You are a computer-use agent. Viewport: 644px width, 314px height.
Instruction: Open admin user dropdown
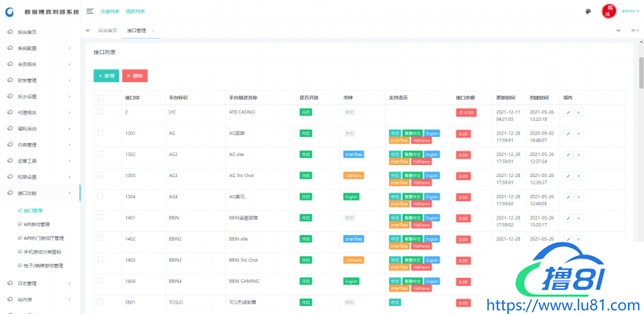point(630,11)
